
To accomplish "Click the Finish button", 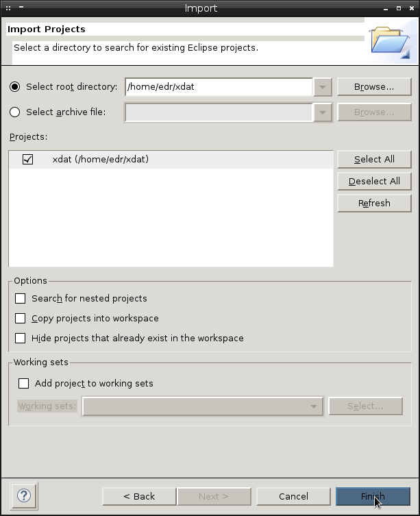I will pos(373,496).
